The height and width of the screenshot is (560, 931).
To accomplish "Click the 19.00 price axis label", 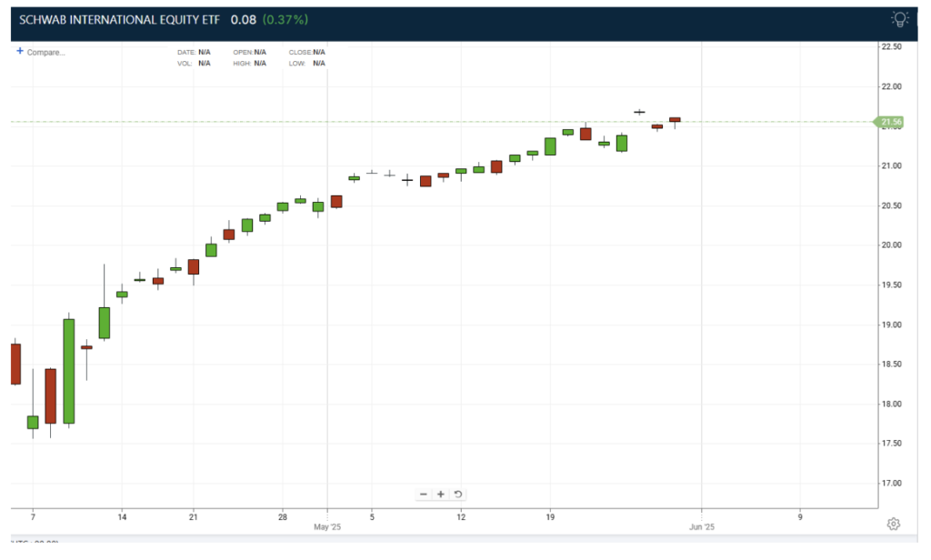I will point(891,325).
